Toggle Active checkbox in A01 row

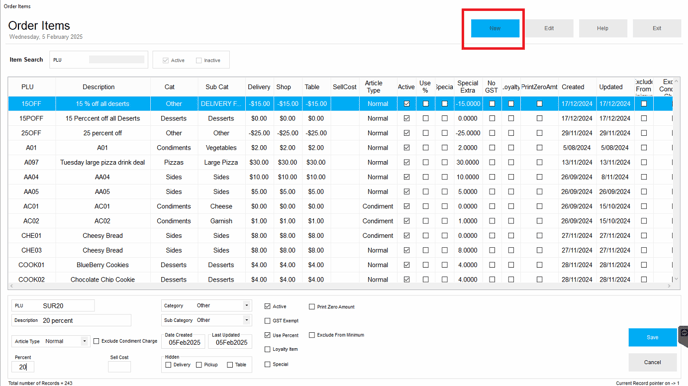click(407, 148)
